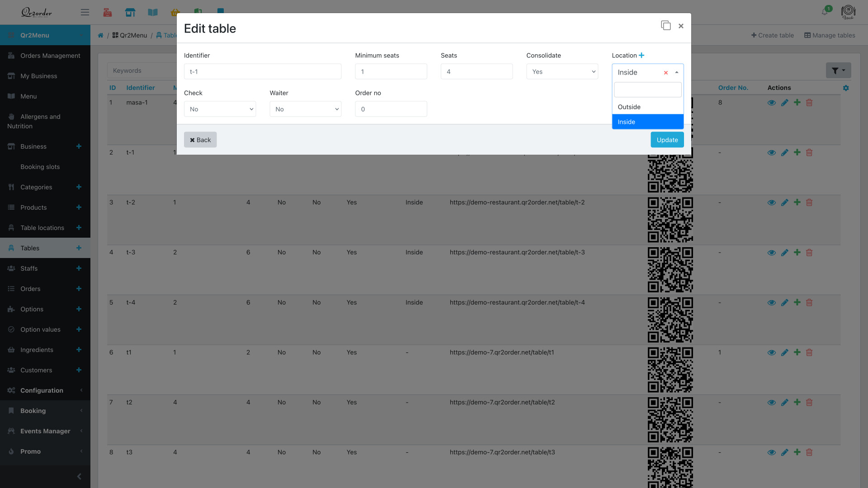
Task: Open the Check dropdown
Action: point(220,109)
